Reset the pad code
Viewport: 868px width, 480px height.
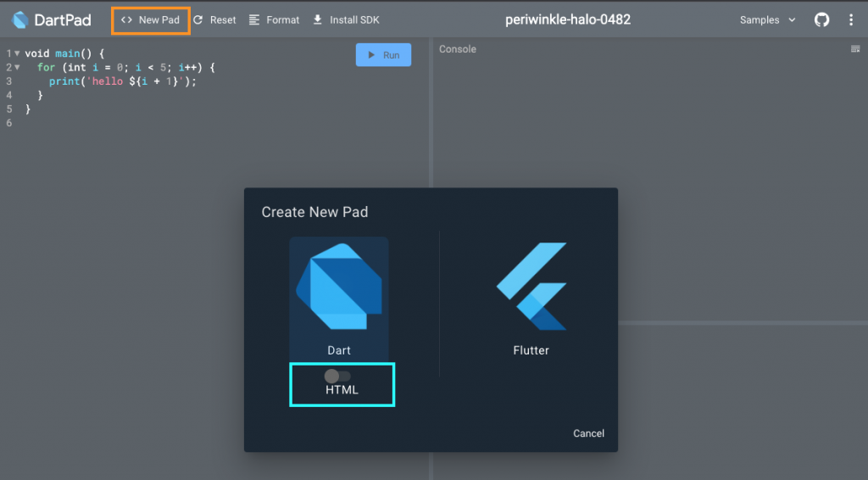(x=214, y=20)
